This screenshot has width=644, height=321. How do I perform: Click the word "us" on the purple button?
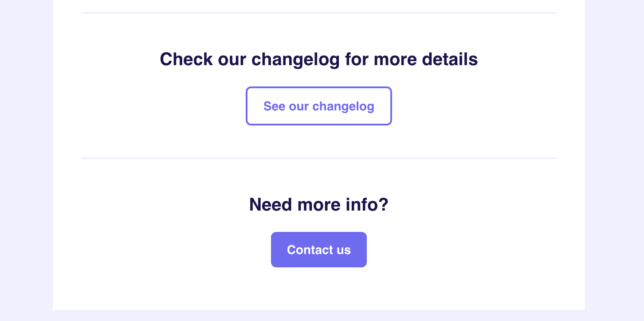pos(343,251)
